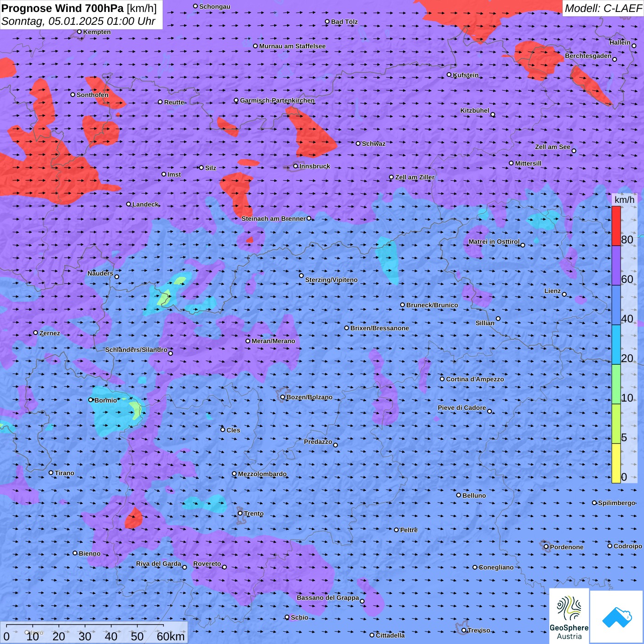Click the 'Garmisch-Partenkirchen' label
The height and width of the screenshot is (644, 644).
pyautogui.click(x=277, y=100)
